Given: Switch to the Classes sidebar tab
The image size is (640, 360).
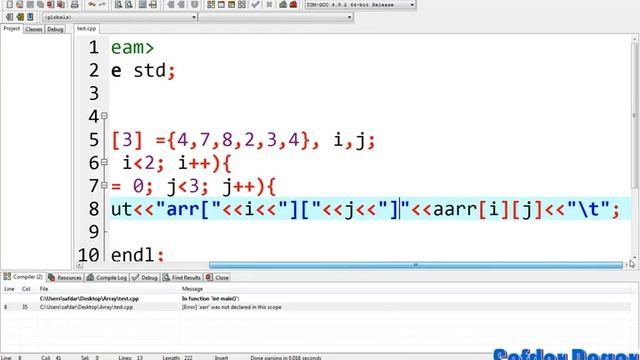Looking at the screenshot, I should coord(33,29).
